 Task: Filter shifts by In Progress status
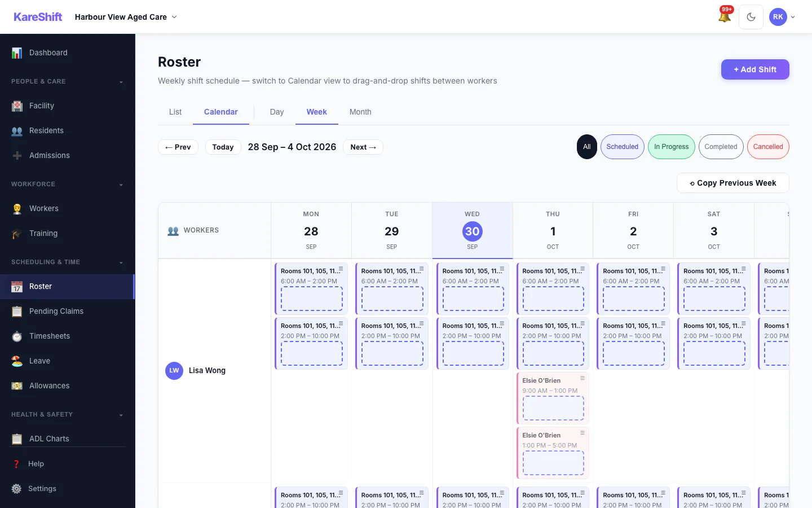point(672,147)
